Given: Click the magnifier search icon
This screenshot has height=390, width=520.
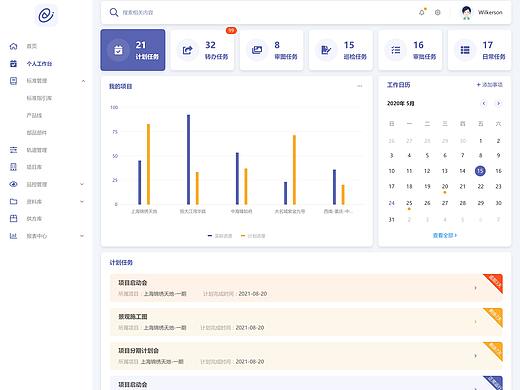Looking at the screenshot, I should tap(114, 13).
